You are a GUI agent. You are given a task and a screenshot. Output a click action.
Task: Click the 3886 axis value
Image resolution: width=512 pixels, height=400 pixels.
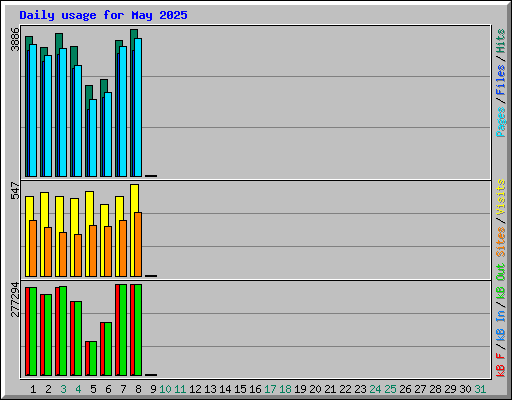pos(15,39)
